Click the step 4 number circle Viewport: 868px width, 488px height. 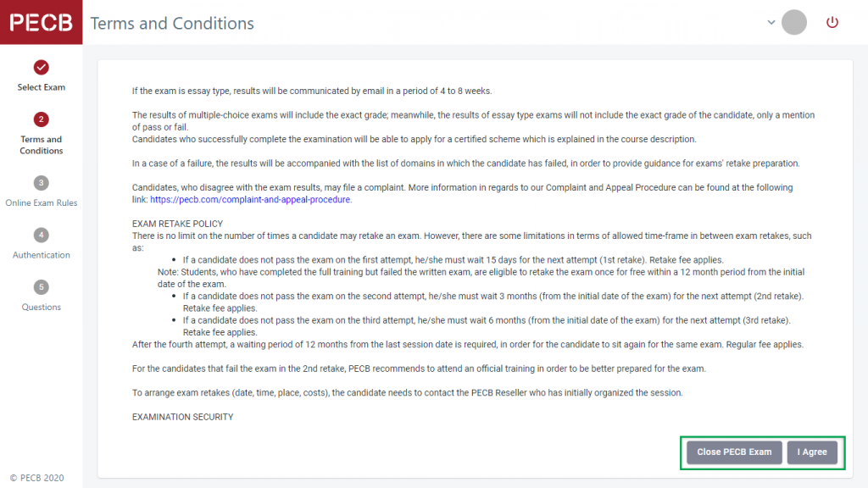pos(42,235)
